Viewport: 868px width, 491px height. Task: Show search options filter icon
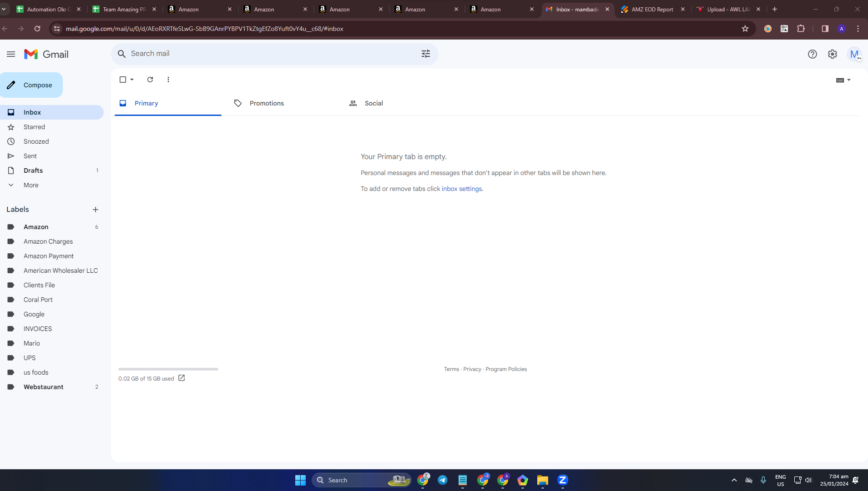tap(426, 54)
